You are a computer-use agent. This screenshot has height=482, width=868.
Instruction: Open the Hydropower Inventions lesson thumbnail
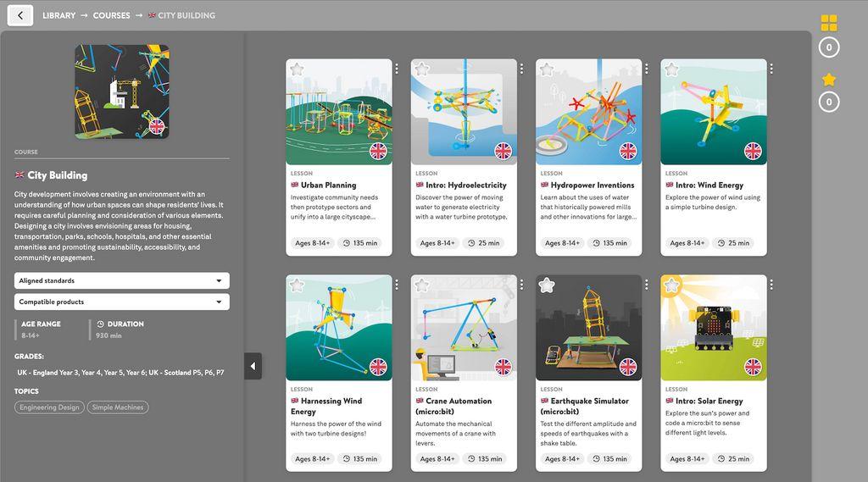point(588,112)
